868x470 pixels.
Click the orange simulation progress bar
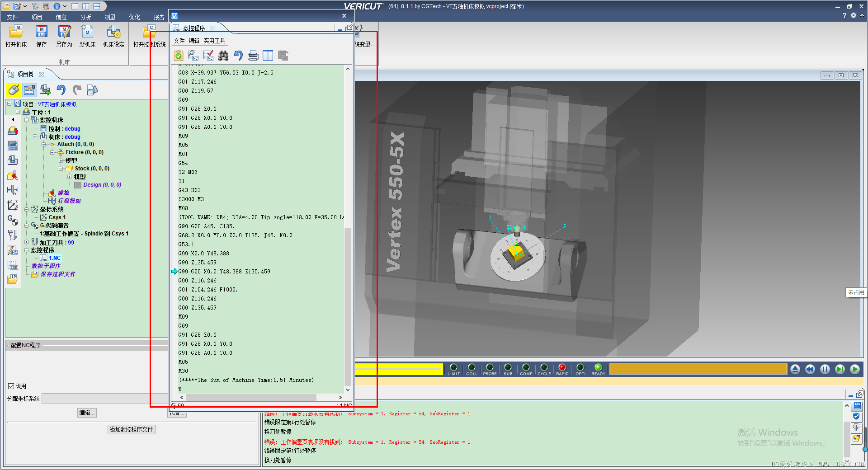point(698,369)
